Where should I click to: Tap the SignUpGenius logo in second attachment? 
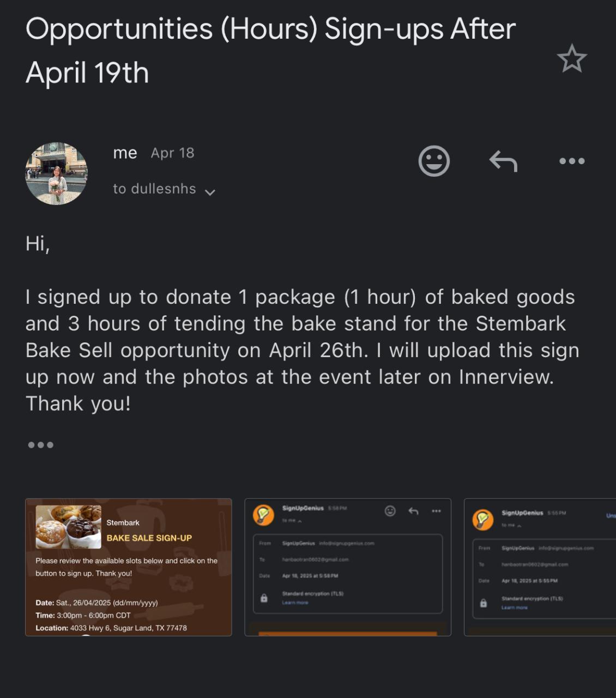click(264, 514)
